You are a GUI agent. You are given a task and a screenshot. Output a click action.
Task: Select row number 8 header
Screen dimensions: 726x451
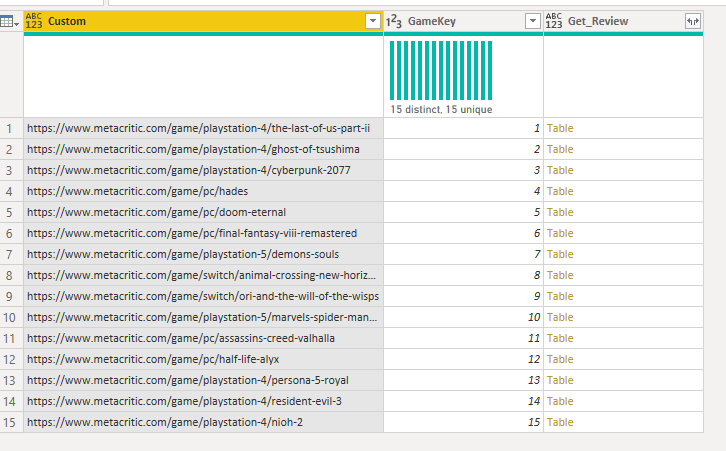[11, 275]
